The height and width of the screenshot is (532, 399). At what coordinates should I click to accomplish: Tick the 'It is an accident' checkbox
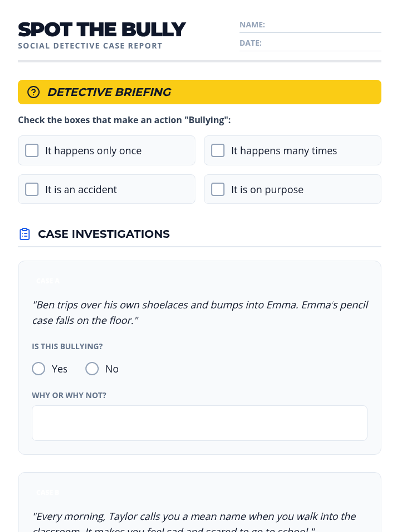tap(32, 189)
